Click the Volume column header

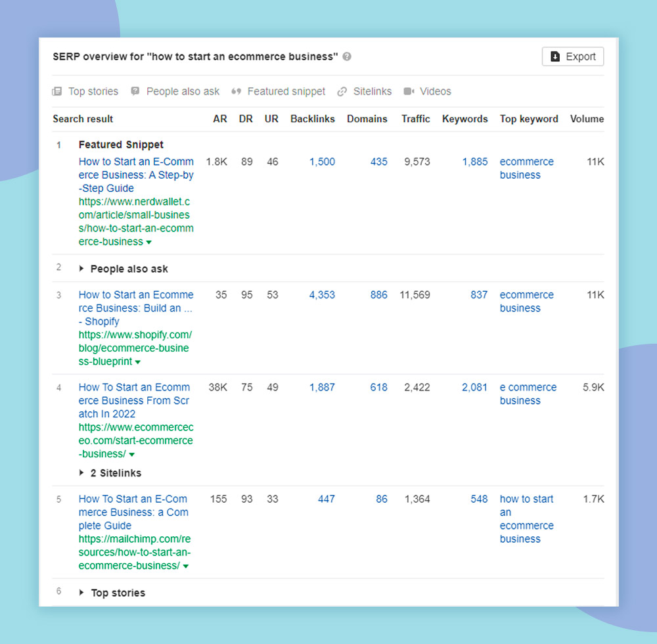(587, 119)
